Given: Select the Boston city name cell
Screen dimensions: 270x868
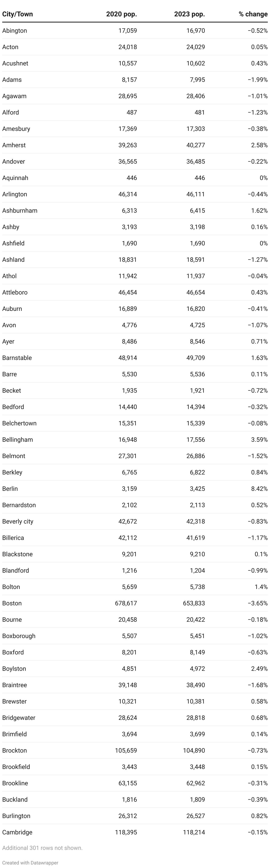Looking at the screenshot, I should (x=12, y=603).
